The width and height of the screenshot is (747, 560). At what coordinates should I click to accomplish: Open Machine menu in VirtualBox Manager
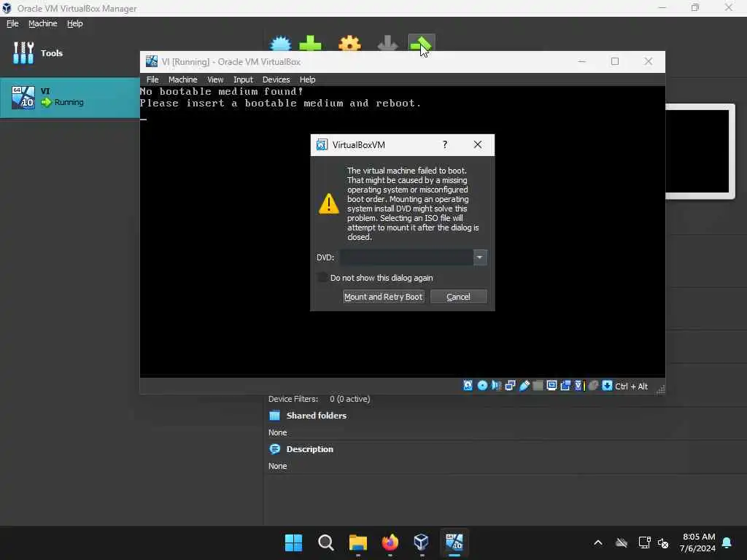tap(43, 23)
